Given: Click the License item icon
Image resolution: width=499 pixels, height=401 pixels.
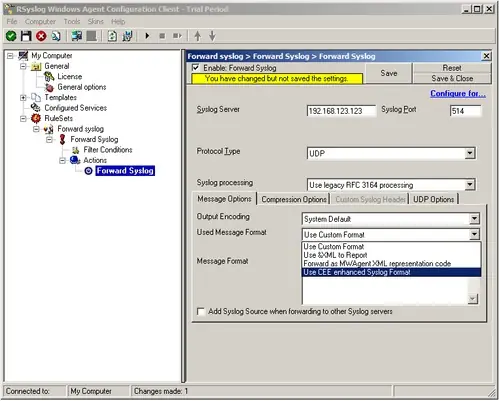Looking at the screenshot, I should [x=49, y=77].
